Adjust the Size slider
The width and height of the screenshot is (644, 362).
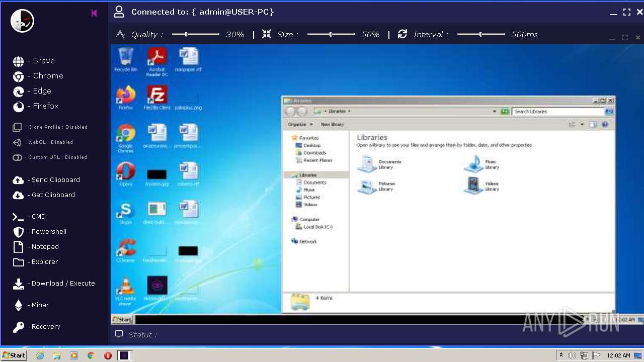pos(331,34)
